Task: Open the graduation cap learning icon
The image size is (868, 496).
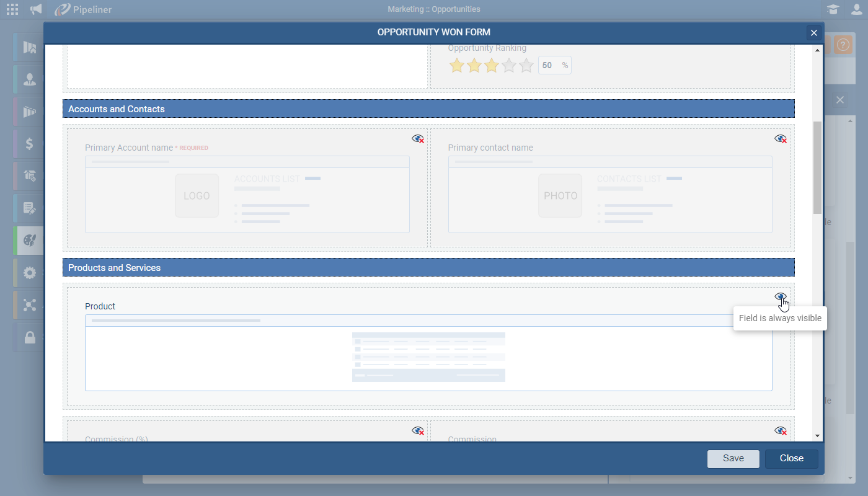Action: 833,9
